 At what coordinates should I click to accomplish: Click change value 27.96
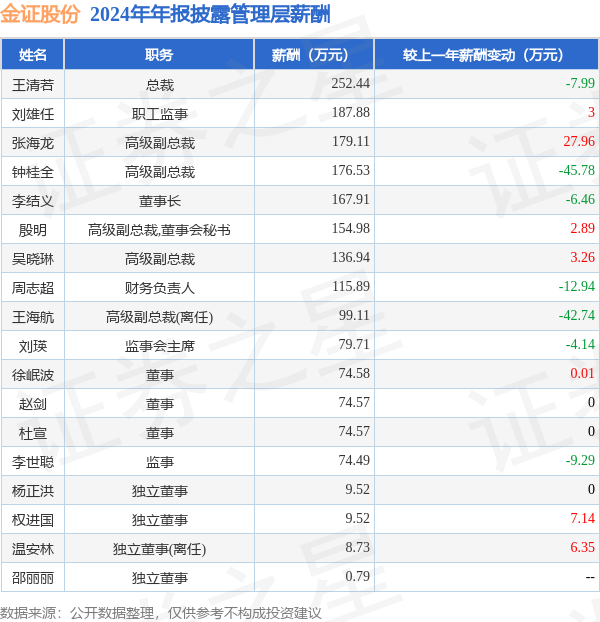click(x=579, y=141)
